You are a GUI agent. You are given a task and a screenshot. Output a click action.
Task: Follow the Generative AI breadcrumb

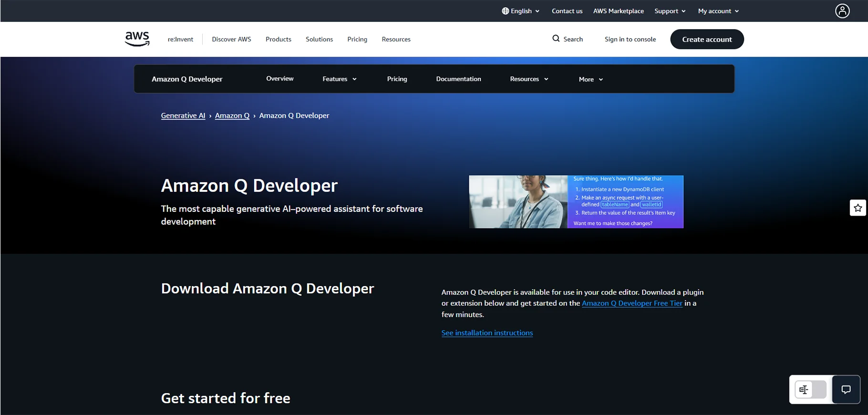pyautogui.click(x=183, y=115)
